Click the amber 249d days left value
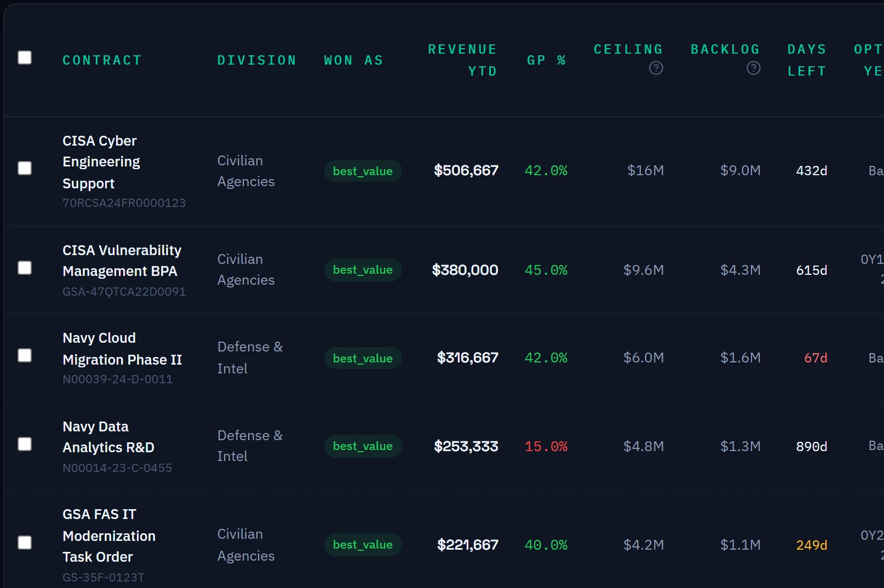Viewport: 884px width, 588px height. pos(811,545)
